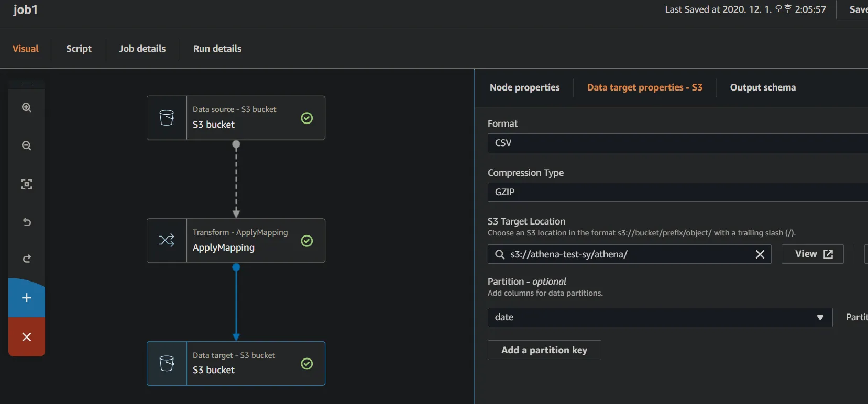Image resolution: width=868 pixels, height=404 pixels.
Task: Click the View S3 location button
Action: click(x=812, y=254)
